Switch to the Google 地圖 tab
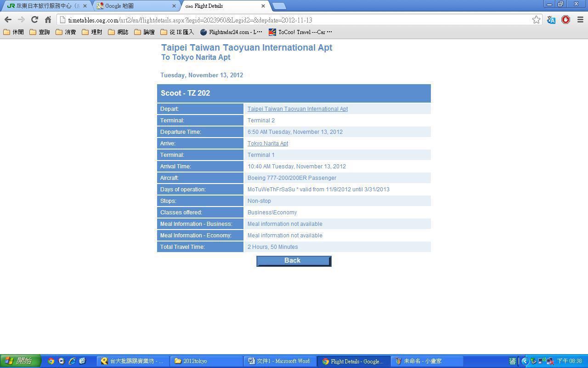 click(136, 6)
